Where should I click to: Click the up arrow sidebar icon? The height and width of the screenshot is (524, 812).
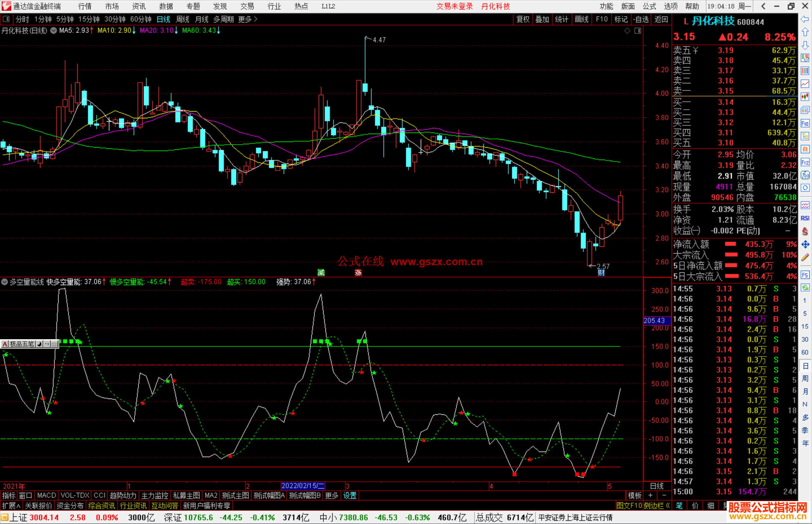point(805,32)
